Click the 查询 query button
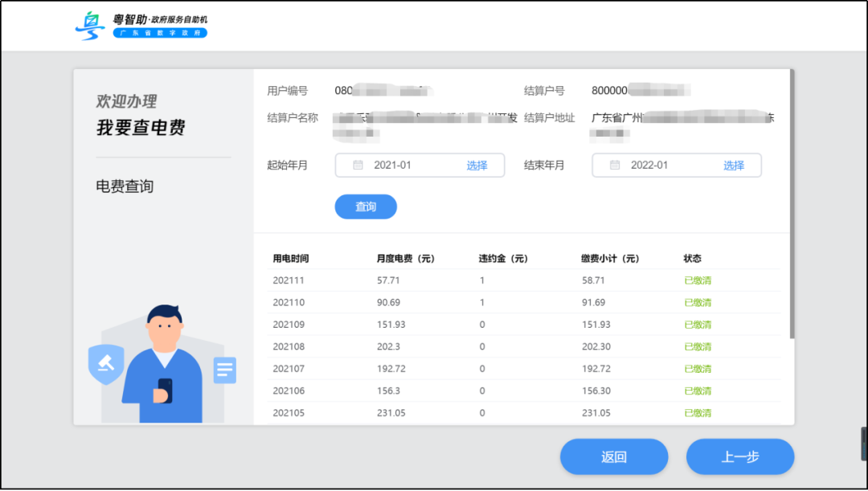 pos(366,207)
